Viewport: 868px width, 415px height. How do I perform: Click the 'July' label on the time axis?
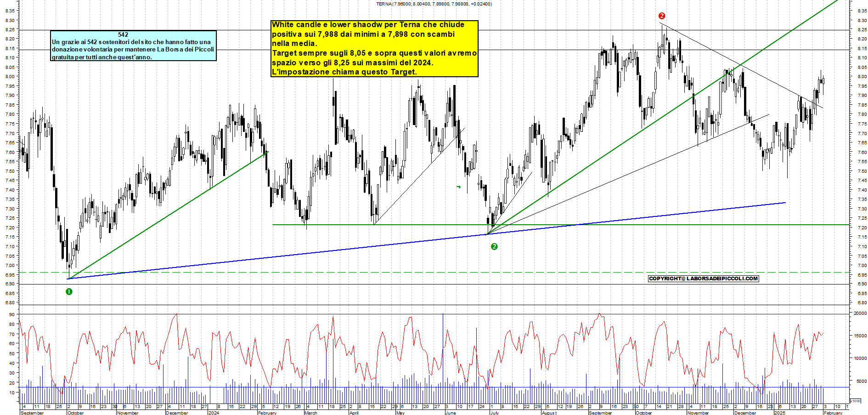click(x=495, y=413)
